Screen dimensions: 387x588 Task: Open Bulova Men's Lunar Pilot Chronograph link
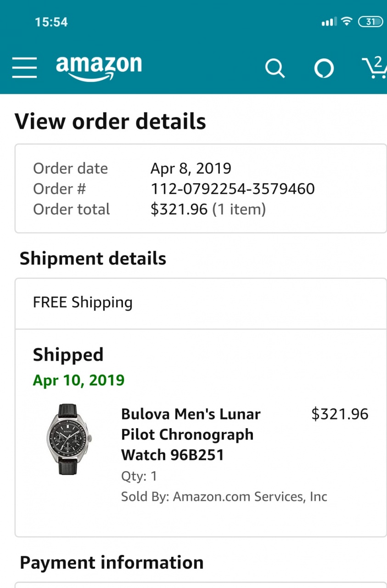[191, 434]
